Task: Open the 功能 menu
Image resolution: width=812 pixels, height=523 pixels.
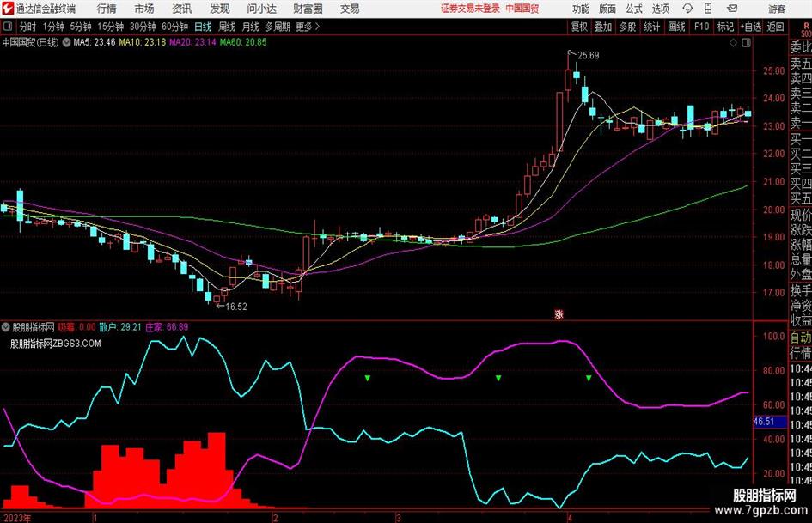Action: 581,9
